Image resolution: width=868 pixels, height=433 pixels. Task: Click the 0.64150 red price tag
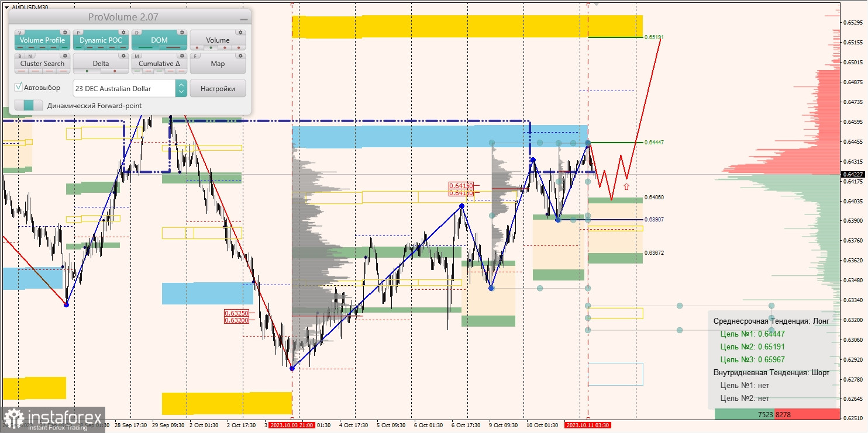(x=460, y=186)
